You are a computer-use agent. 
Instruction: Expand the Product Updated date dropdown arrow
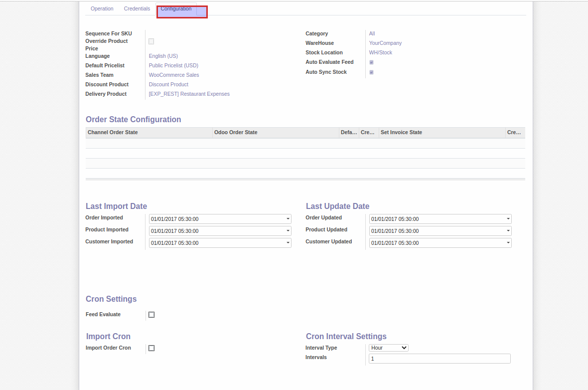[x=508, y=231]
